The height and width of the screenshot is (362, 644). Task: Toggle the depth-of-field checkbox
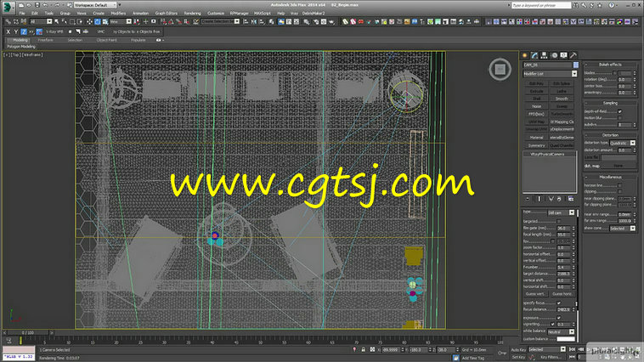(619, 111)
